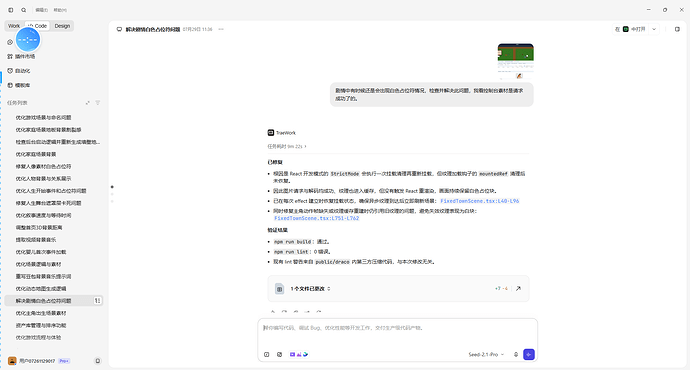Image resolution: width=690 pixels, height=370 pixels.
Task: Expand the 任务耗时 9m 22s details
Action: [x=287, y=147]
